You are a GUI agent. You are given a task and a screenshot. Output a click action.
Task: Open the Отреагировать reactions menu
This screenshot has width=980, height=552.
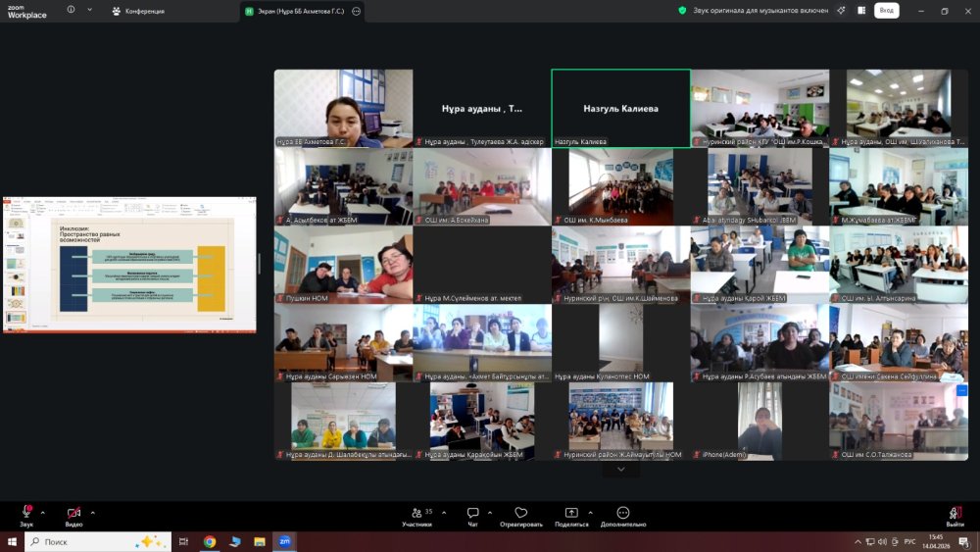(x=521, y=517)
